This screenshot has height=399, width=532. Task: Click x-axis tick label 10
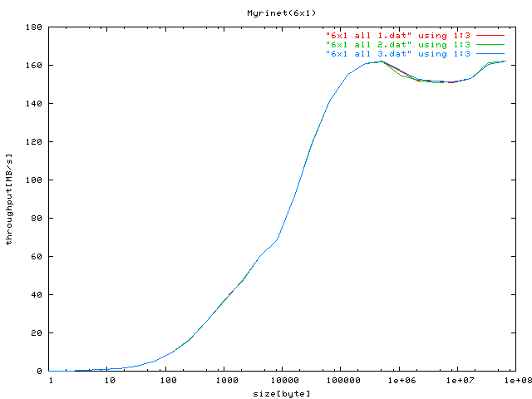point(110,381)
